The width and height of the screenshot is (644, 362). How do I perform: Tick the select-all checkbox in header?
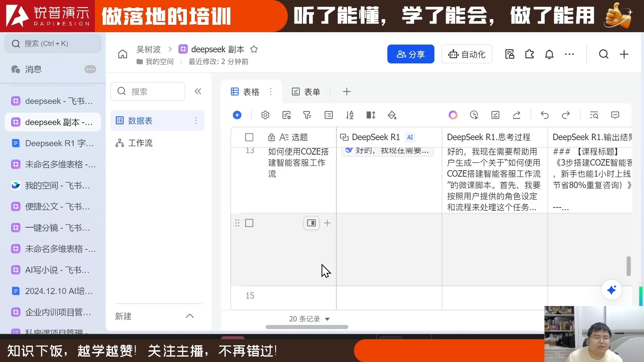click(x=249, y=137)
